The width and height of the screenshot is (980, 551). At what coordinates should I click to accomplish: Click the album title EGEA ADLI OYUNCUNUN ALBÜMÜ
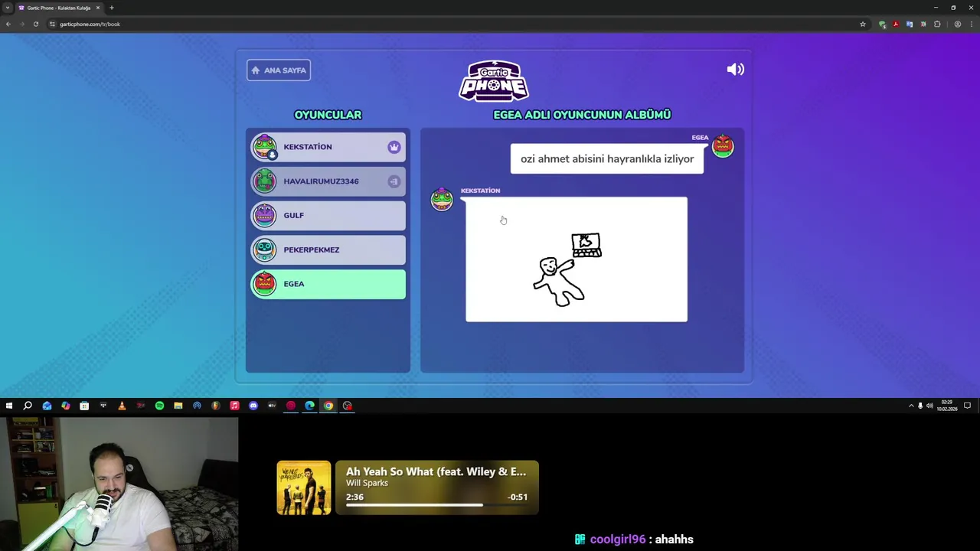pos(582,115)
